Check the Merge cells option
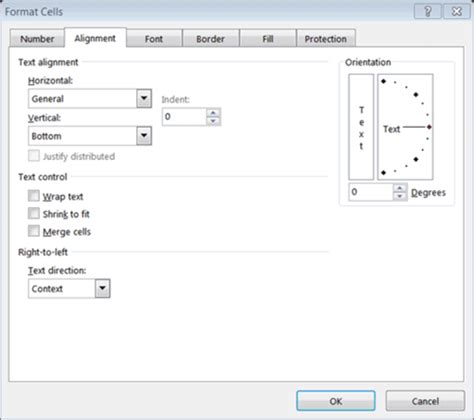Viewport: 474px width, 420px height. click(x=34, y=231)
